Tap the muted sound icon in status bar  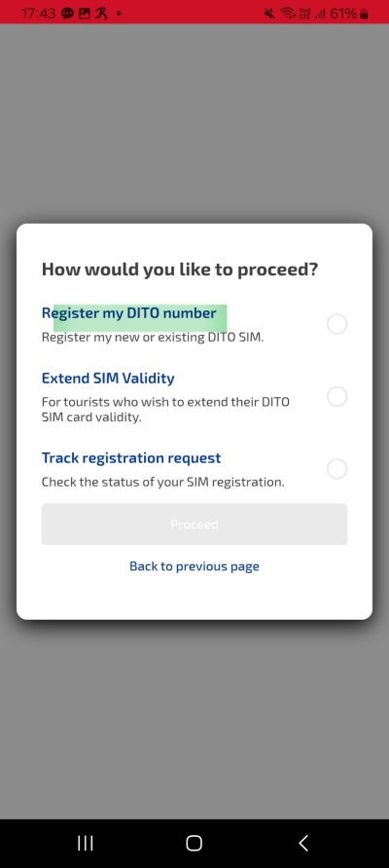[x=269, y=14]
